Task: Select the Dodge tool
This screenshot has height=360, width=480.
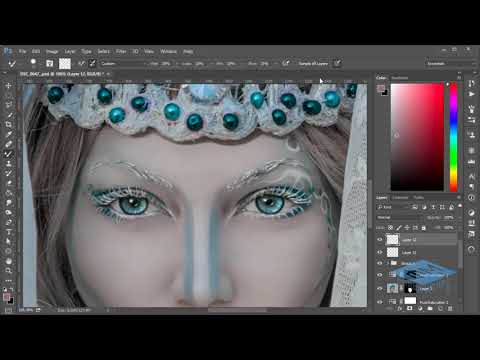Action: (x=9, y=212)
